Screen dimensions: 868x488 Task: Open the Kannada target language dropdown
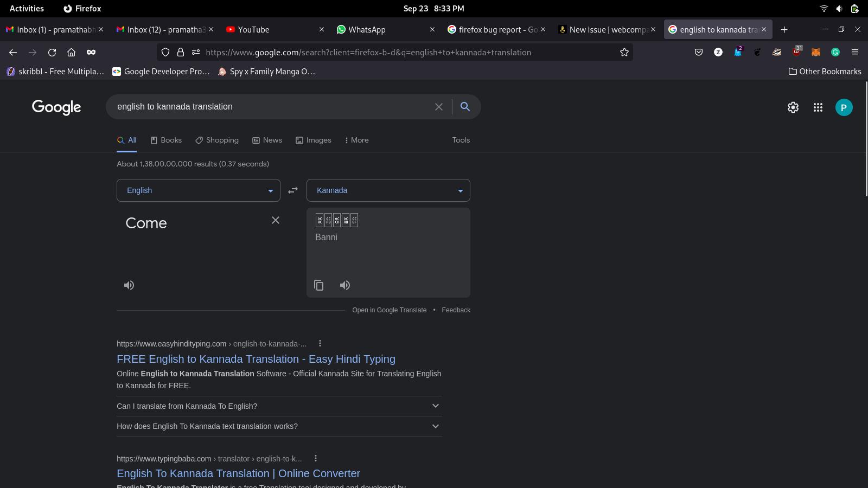click(x=388, y=190)
